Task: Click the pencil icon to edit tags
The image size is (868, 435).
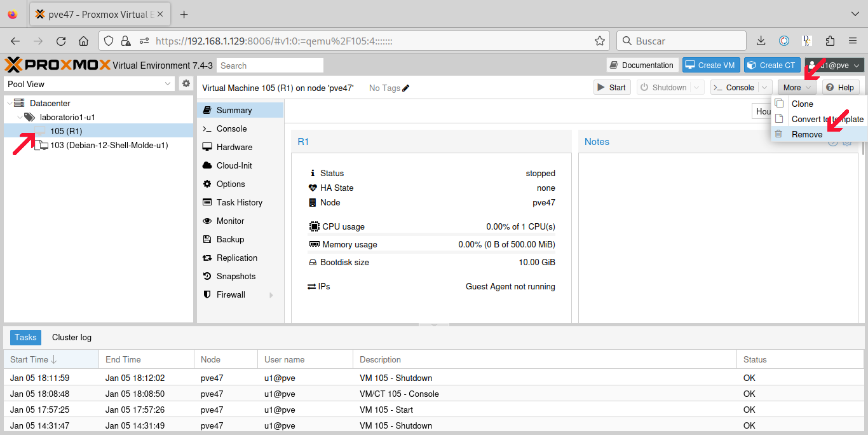Action: click(x=406, y=88)
